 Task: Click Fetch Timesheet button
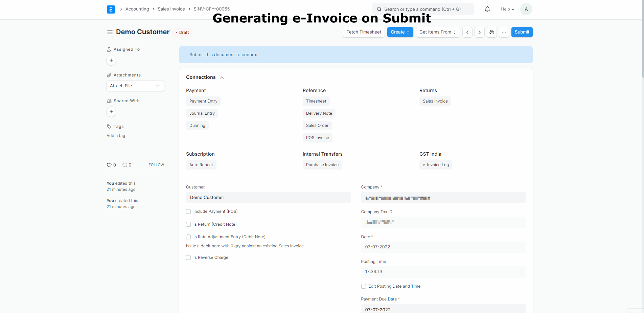364,32
